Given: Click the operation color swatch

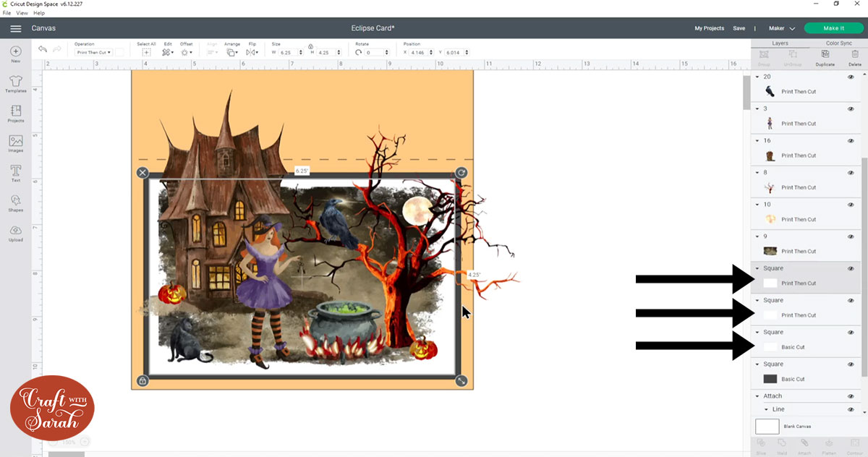Looking at the screenshot, I should pos(120,52).
